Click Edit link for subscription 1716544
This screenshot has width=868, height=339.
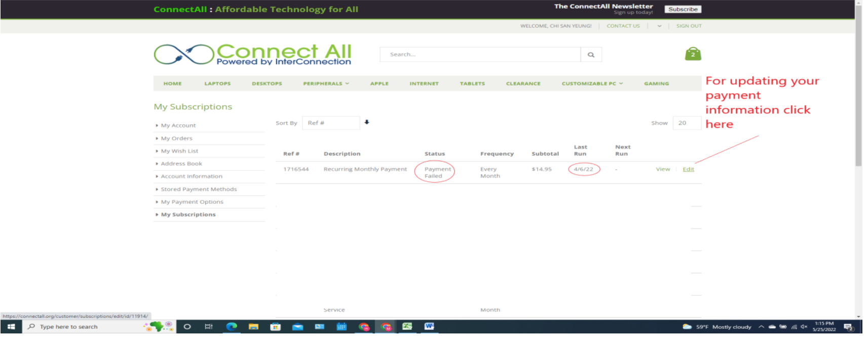pyautogui.click(x=688, y=169)
